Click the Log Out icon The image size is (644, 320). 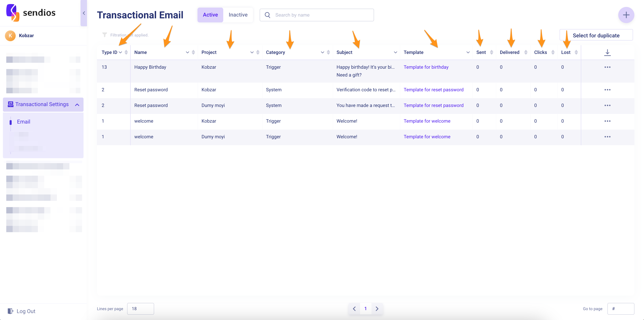coord(10,311)
